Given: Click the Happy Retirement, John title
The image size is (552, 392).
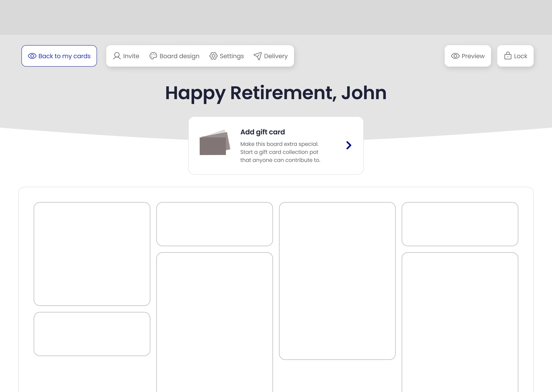Looking at the screenshot, I should [x=276, y=93].
